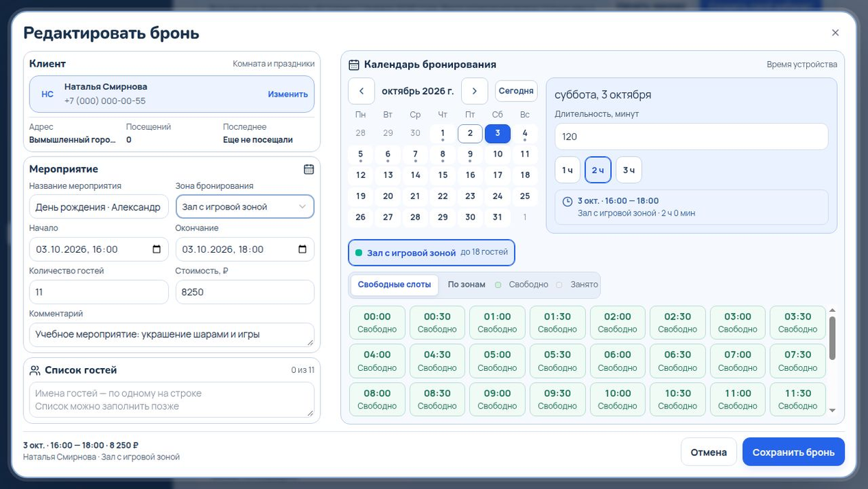The height and width of the screenshot is (489, 868).
Task: Open date picker in Окончание field
Action: point(303,249)
